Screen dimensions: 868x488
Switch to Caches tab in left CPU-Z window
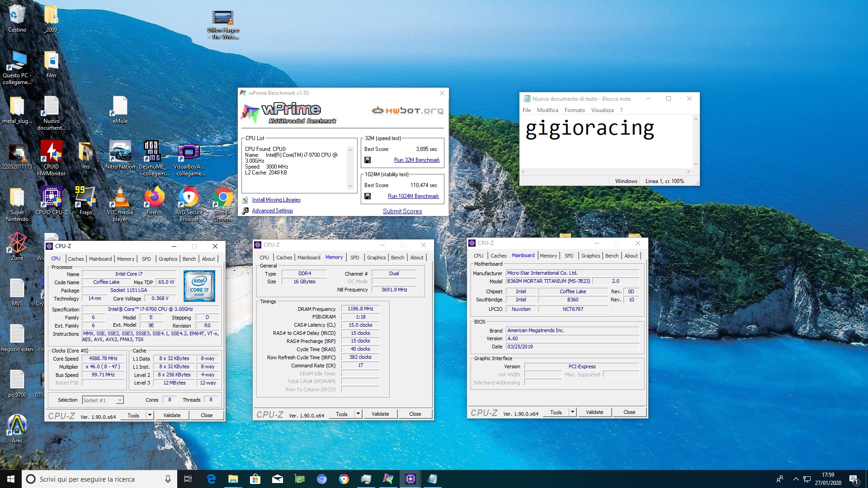point(75,259)
